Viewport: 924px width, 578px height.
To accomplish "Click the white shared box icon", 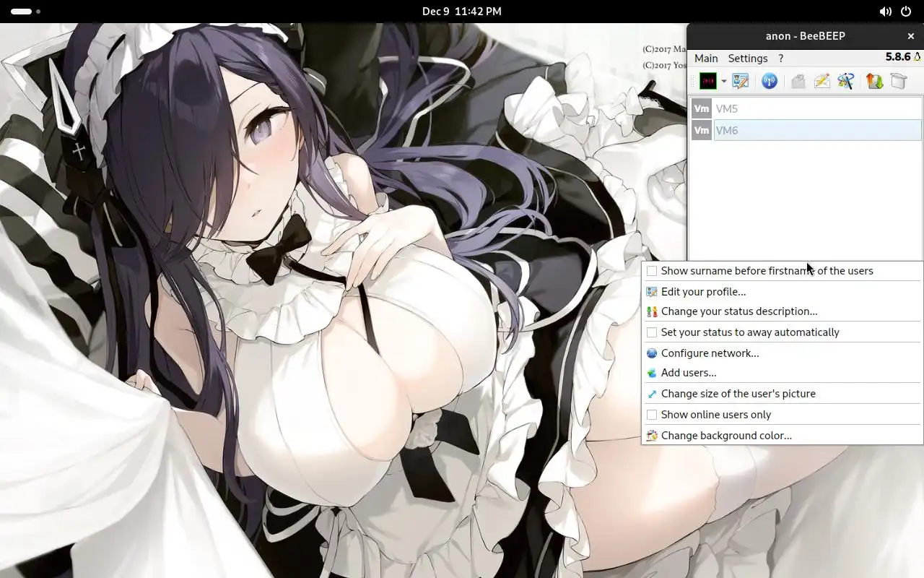I will [x=898, y=81].
